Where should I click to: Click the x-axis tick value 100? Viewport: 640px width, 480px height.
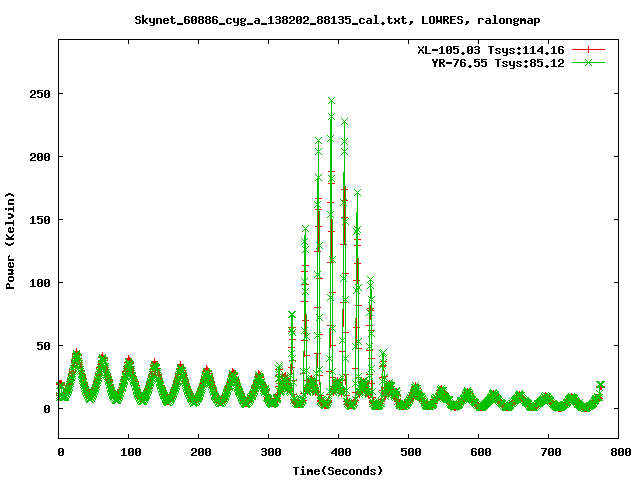click(x=131, y=452)
